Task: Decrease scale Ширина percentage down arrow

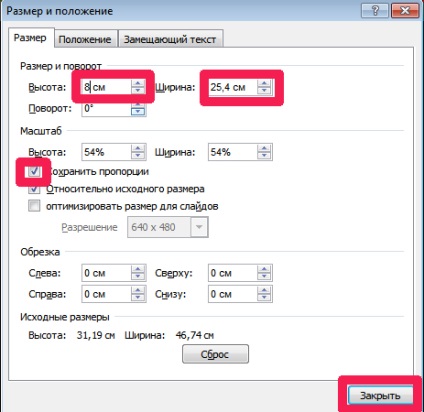Action: point(264,155)
